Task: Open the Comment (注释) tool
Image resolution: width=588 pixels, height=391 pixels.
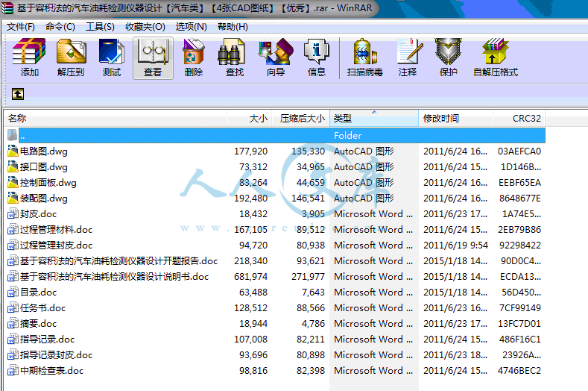Action: [x=408, y=58]
